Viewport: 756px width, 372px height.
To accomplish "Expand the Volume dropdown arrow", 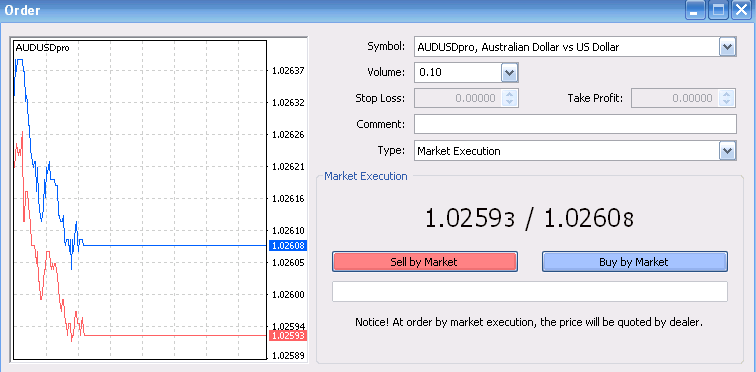I will [509, 73].
